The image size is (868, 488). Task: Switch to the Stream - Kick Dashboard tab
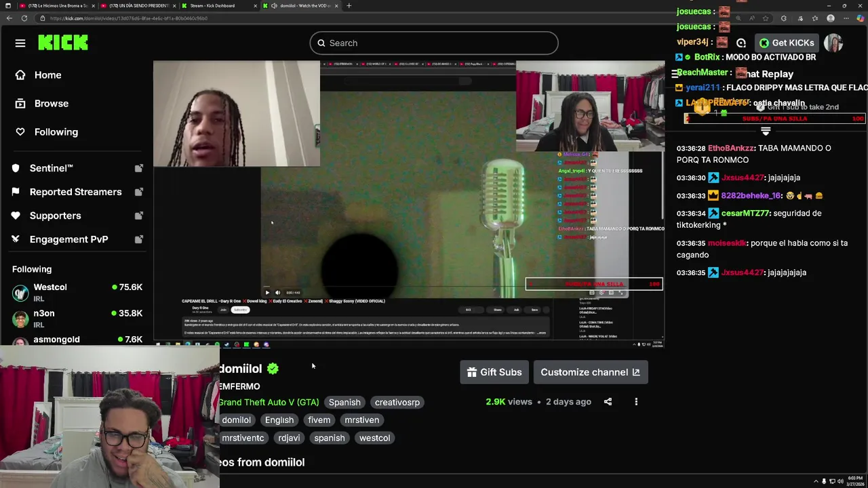tap(219, 5)
